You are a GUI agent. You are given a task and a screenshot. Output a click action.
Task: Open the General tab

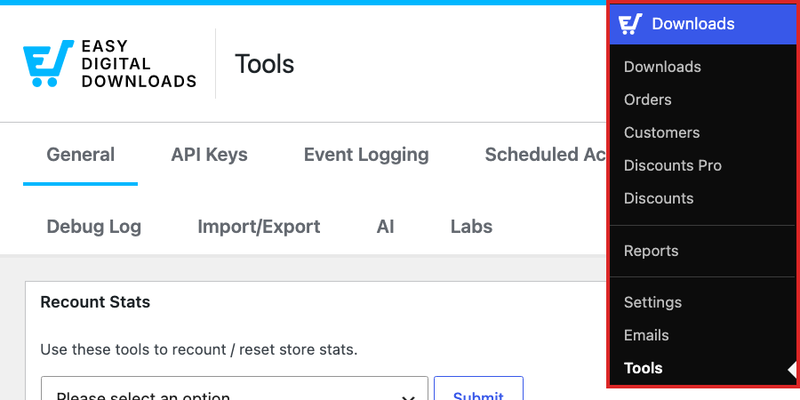[81, 155]
